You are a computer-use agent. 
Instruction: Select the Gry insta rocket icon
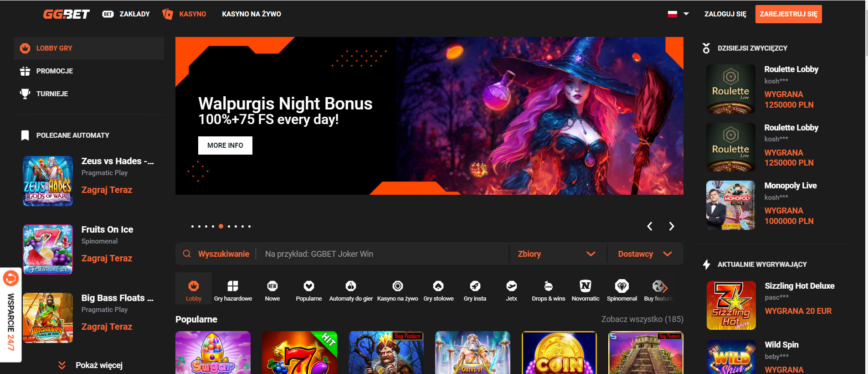[475, 286]
